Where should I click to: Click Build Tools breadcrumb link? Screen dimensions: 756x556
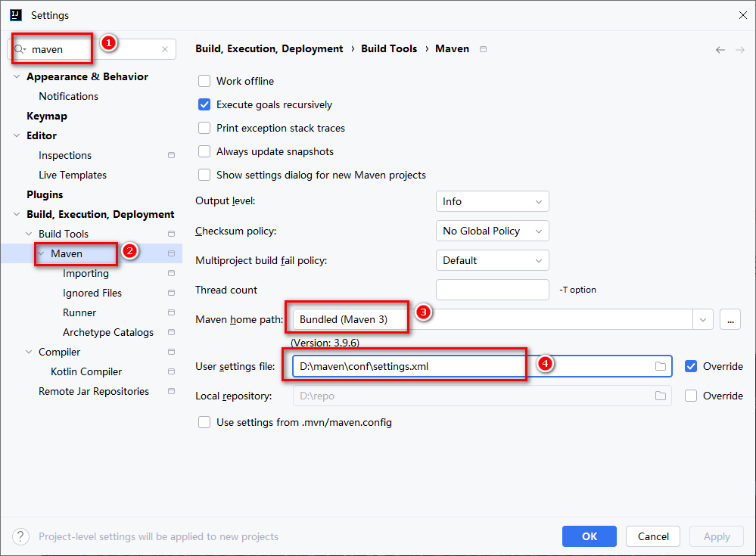pyautogui.click(x=389, y=48)
